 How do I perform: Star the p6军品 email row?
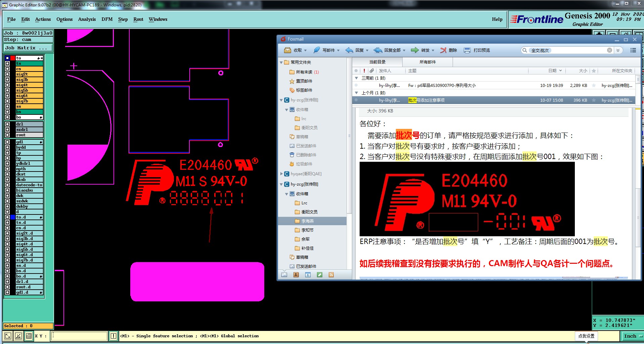594,86
